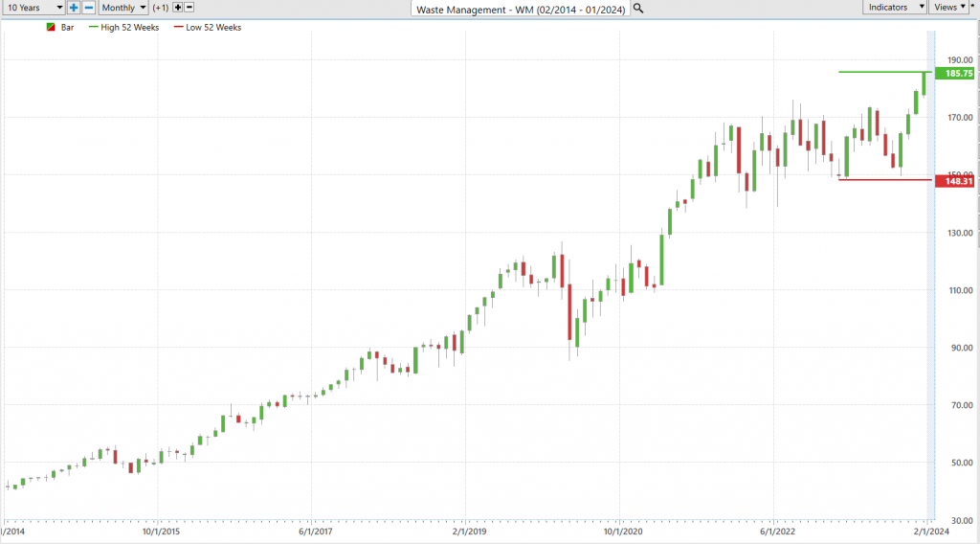Click the green High 52 Weeks line

[884, 72]
